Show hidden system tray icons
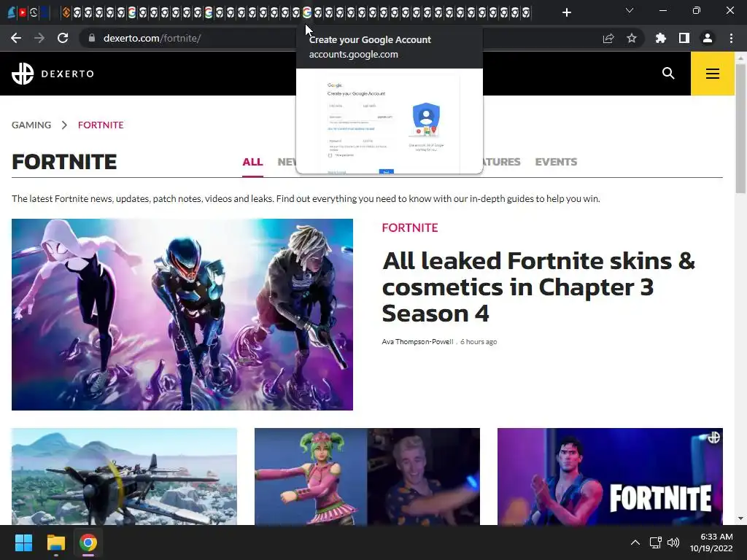Image resolution: width=747 pixels, height=560 pixels. (635, 542)
